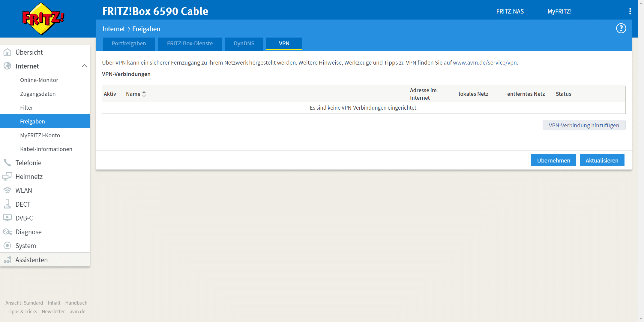Open the help question mark icon
The image size is (644, 322).
coord(621,29)
